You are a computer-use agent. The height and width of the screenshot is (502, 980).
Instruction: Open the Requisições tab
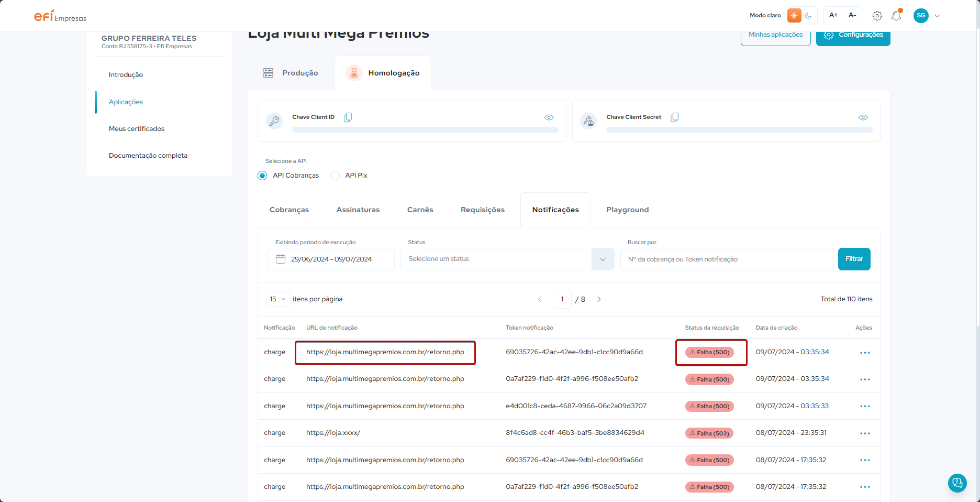483,210
